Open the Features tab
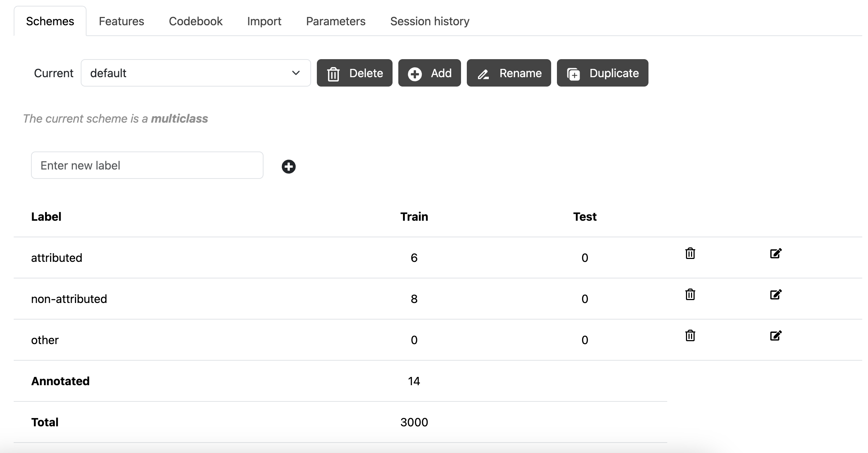868x453 pixels. tap(121, 21)
